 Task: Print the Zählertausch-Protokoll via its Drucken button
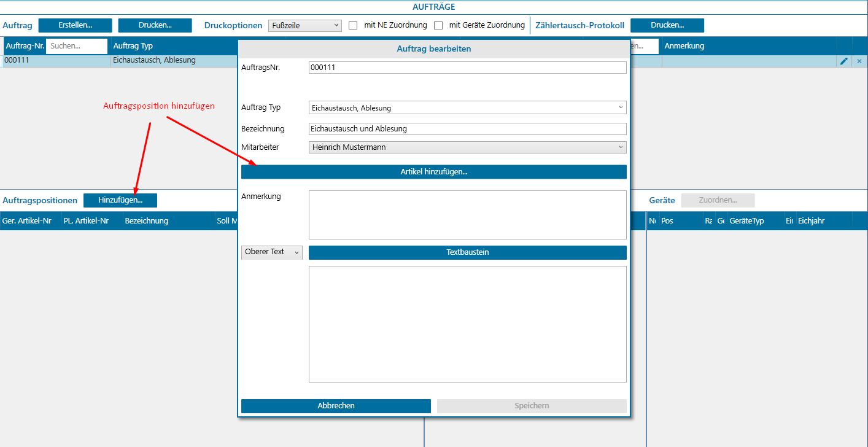(667, 26)
